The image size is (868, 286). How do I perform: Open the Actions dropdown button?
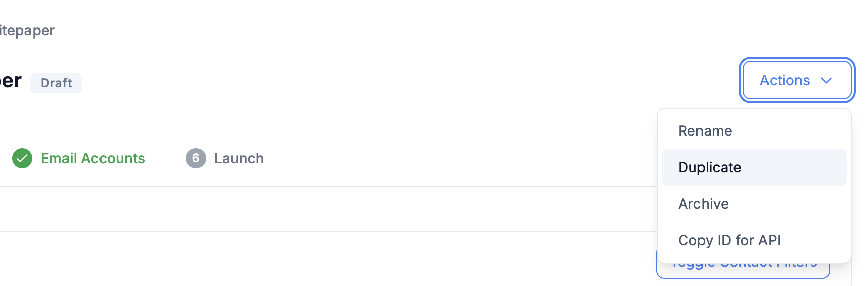click(797, 80)
